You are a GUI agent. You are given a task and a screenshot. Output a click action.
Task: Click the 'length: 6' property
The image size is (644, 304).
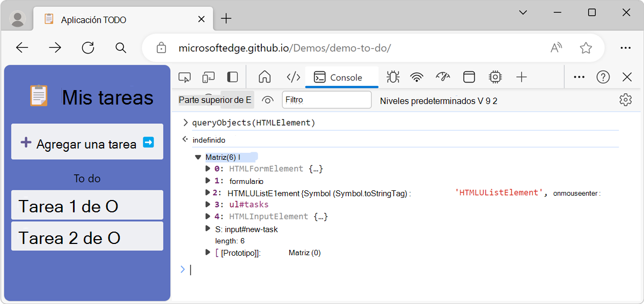click(x=230, y=241)
